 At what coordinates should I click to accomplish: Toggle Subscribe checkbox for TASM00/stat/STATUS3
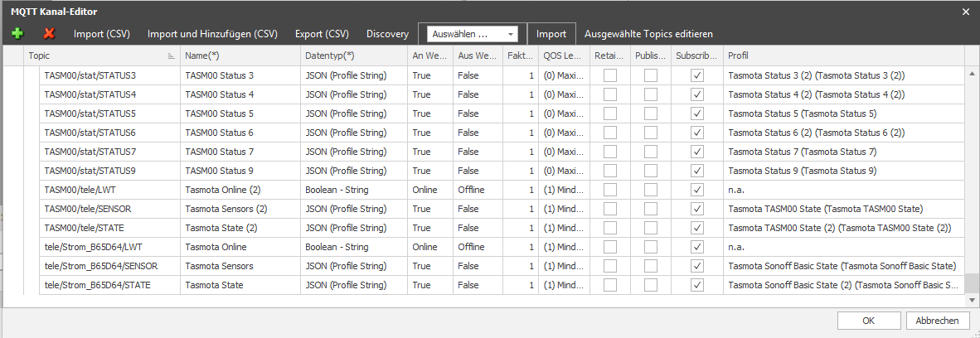pyautogui.click(x=697, y=75)
